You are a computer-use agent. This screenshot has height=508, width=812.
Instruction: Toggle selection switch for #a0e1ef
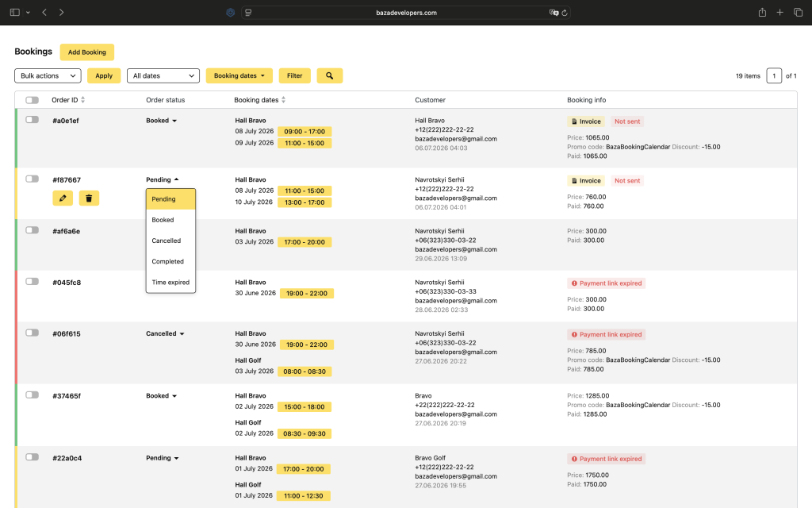(x=32, y=120)
